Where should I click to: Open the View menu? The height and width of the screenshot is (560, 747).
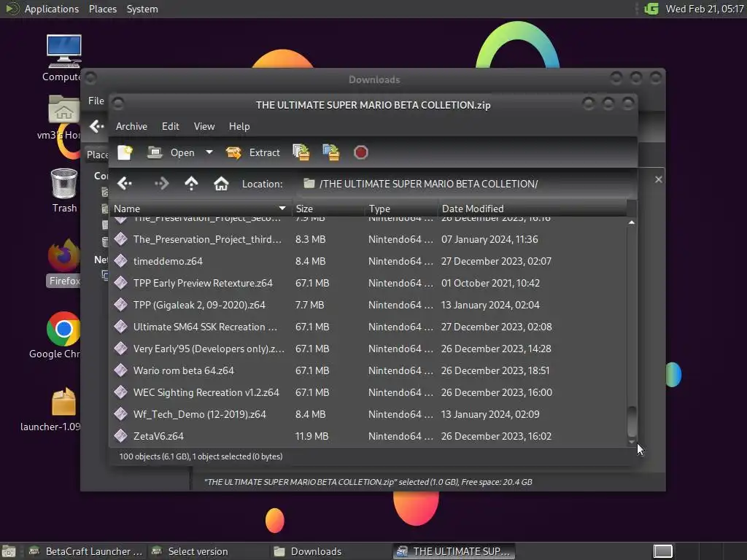point(204,126)
